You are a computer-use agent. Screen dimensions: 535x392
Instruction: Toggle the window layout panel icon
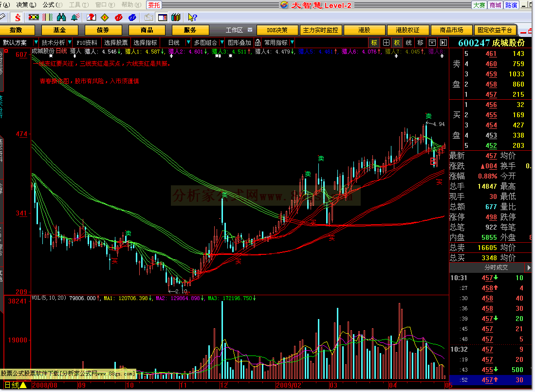(x=163, y=18)
